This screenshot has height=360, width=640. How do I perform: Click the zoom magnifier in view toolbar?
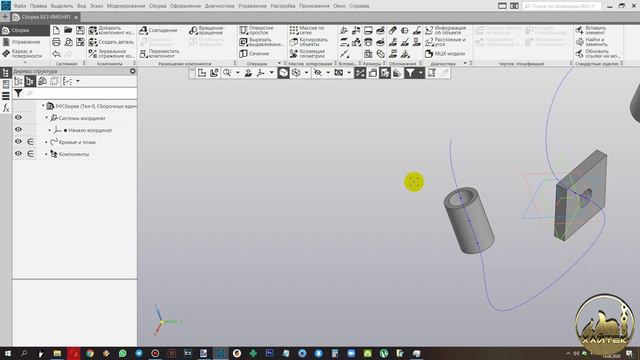[x=227, y=73]
